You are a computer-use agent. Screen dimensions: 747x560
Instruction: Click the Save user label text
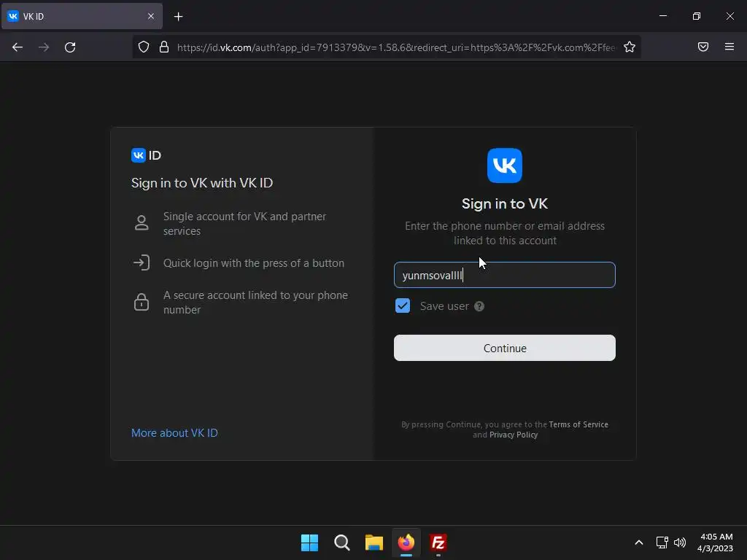[x=444, y=306]
